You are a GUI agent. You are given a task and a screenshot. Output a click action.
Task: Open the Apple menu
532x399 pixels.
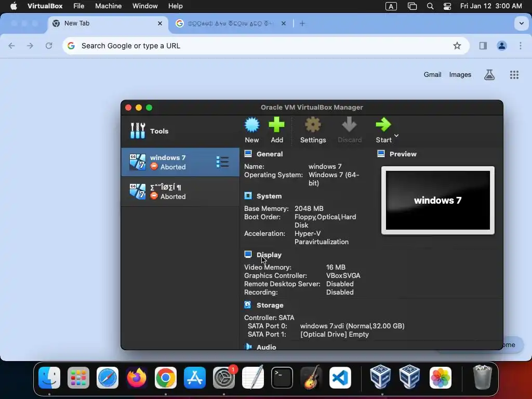pyautogui.click(x=14, y=6)
